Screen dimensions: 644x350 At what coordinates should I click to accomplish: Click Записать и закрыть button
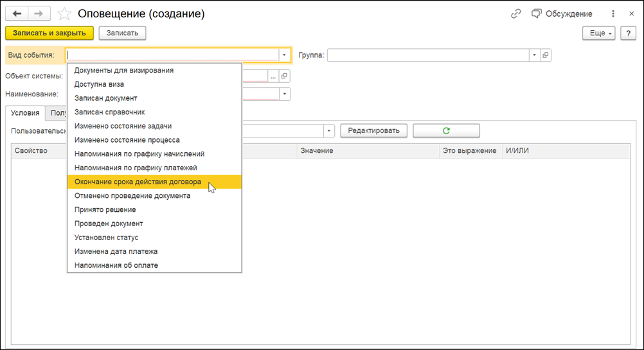tap(49, 33)
